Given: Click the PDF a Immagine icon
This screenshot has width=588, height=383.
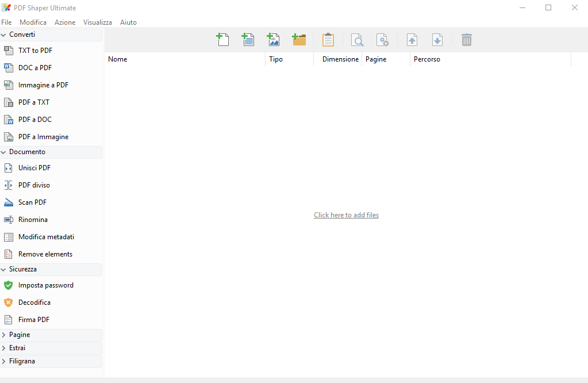Looking at the screenshot, I should (8, 136).
